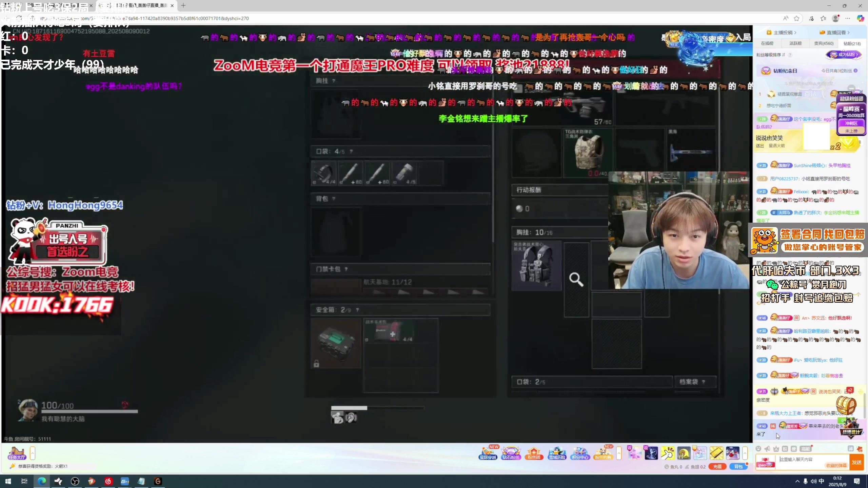Expand the arrow beside 任务大厅
868x488 pixels.
click(33, 453)
